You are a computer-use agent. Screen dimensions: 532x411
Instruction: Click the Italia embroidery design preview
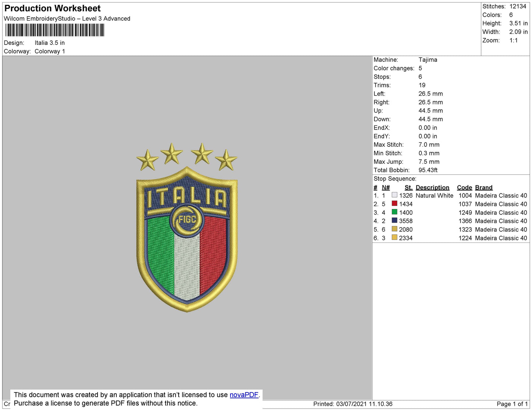coord(187,227)
